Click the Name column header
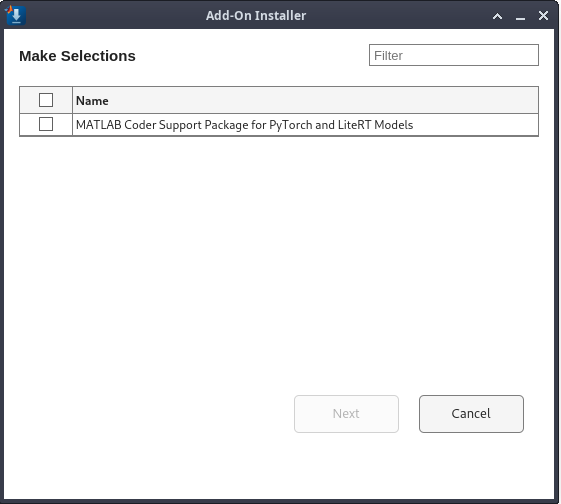 [305, 101]
